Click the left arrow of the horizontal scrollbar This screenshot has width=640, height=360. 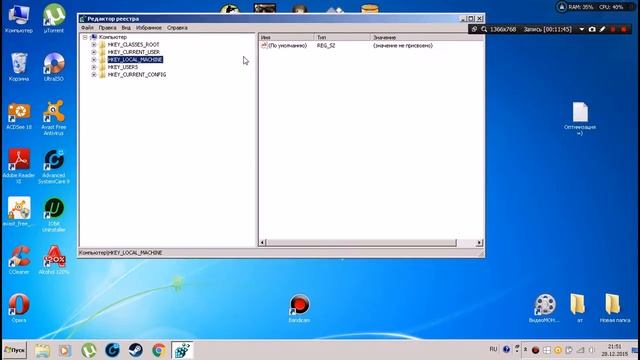tap(262, 243)
